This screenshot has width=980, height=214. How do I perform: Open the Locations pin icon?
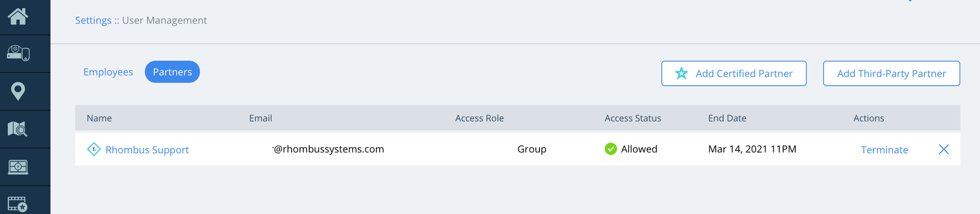[18, 91]
